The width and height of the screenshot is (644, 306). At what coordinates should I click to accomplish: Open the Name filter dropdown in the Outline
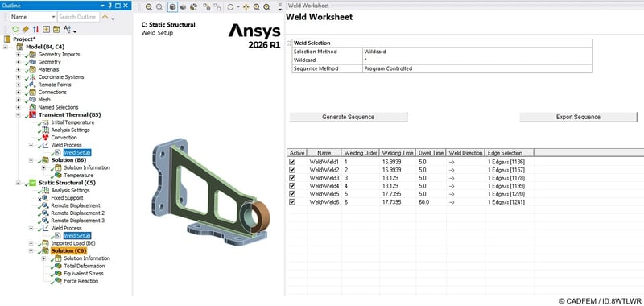click(53, 17)
